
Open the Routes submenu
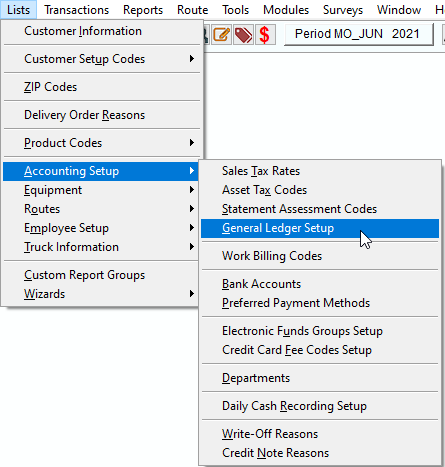[102, 209]
